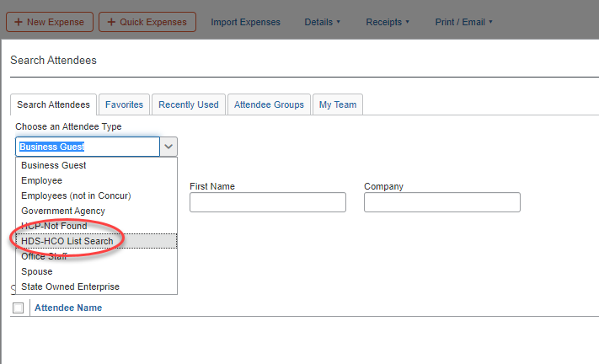Click the New Expense button

49,22
